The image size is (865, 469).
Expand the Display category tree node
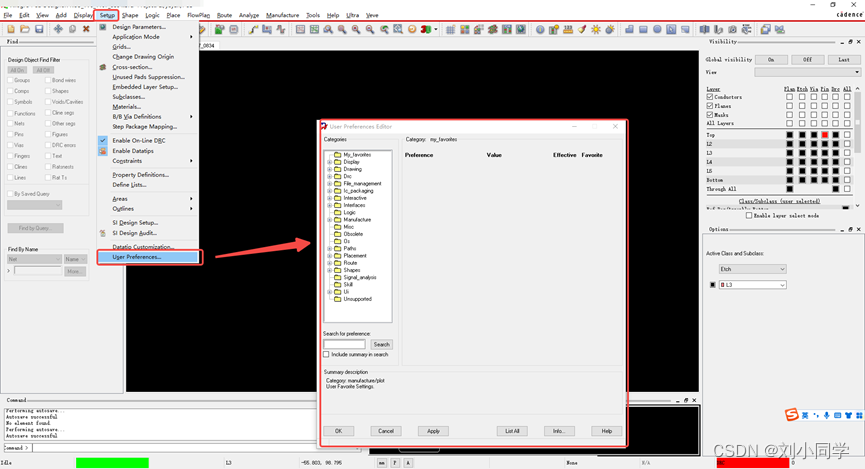pyautogui.click(x=330, y=162)
